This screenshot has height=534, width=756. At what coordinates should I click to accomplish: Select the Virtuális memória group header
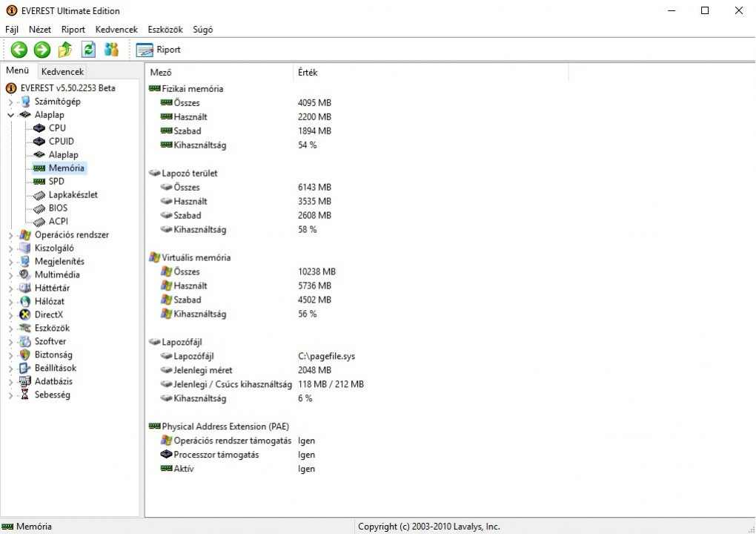[x=196, y=257]
